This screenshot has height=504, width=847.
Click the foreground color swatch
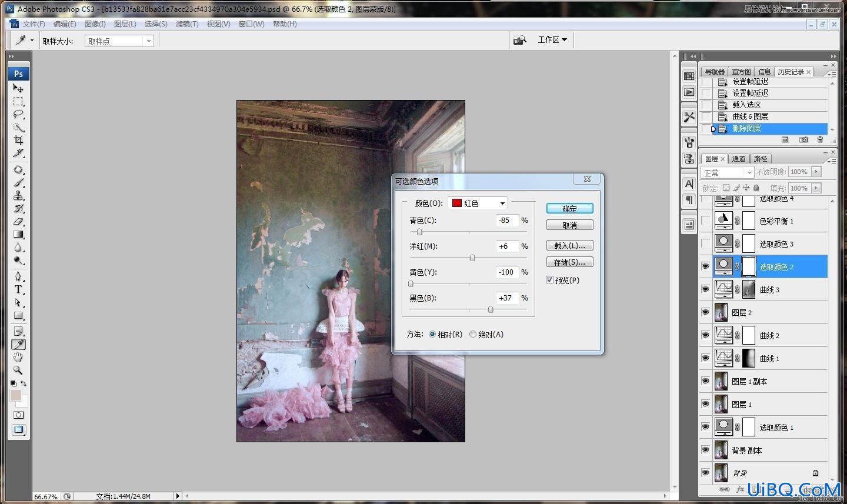click(x=16, y=395)
